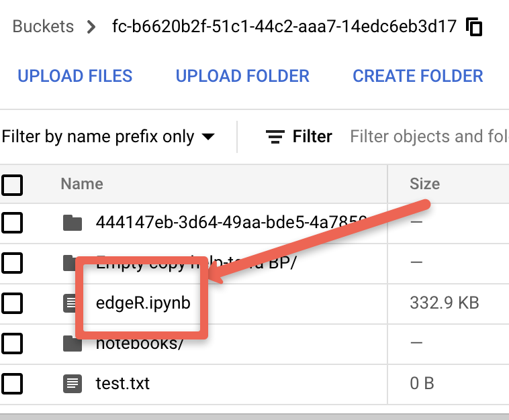Viewport: 509px width, 420px height.
Task: Tick the checkbox for test.txt
Action: pyautogui.click(x=12, y=384)
